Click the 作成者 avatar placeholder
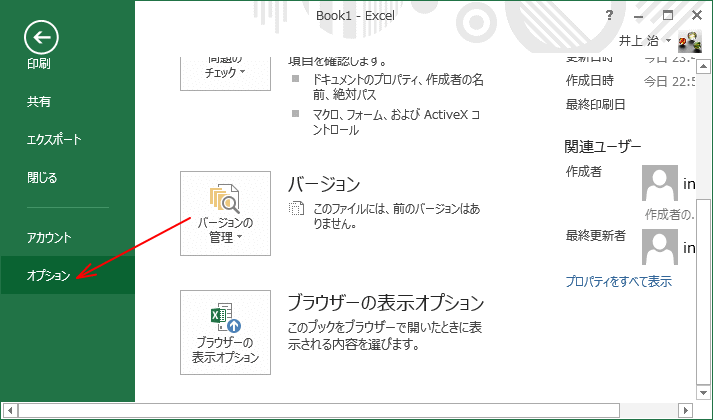This screenshot has height=420, width=713. coord(660,183)
